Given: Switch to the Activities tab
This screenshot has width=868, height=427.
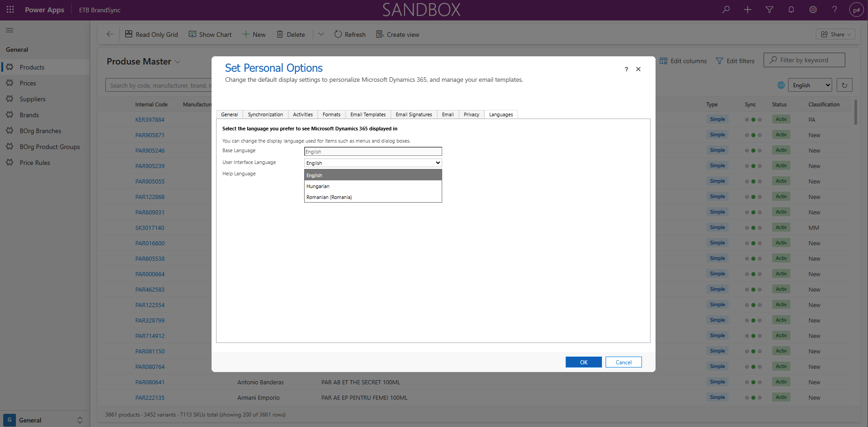Looking at the screenshot, I should [303, 114].
